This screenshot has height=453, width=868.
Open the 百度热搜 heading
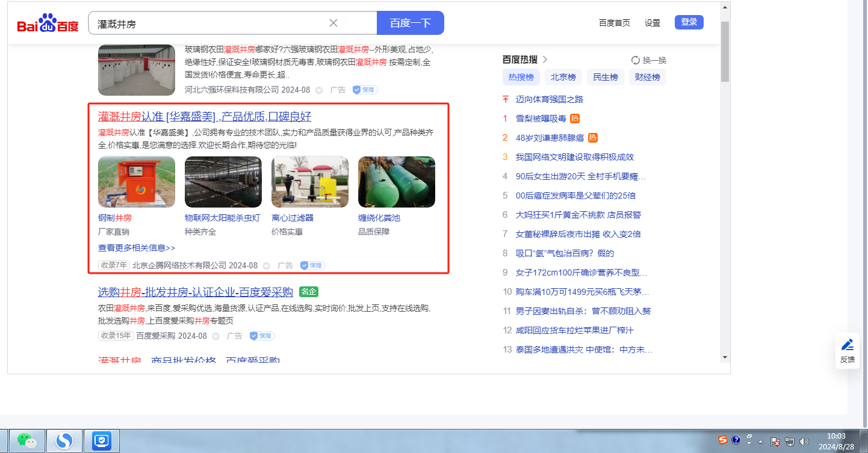pyautogui.click(x=520, y=60)
